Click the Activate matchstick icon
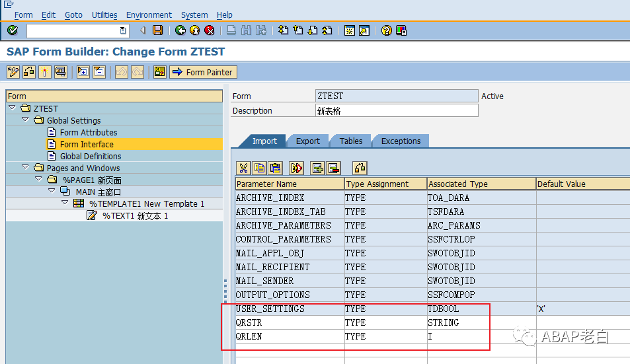Image resolution: width=630 pixels, height=364 pixels. (x=44, y=72)
